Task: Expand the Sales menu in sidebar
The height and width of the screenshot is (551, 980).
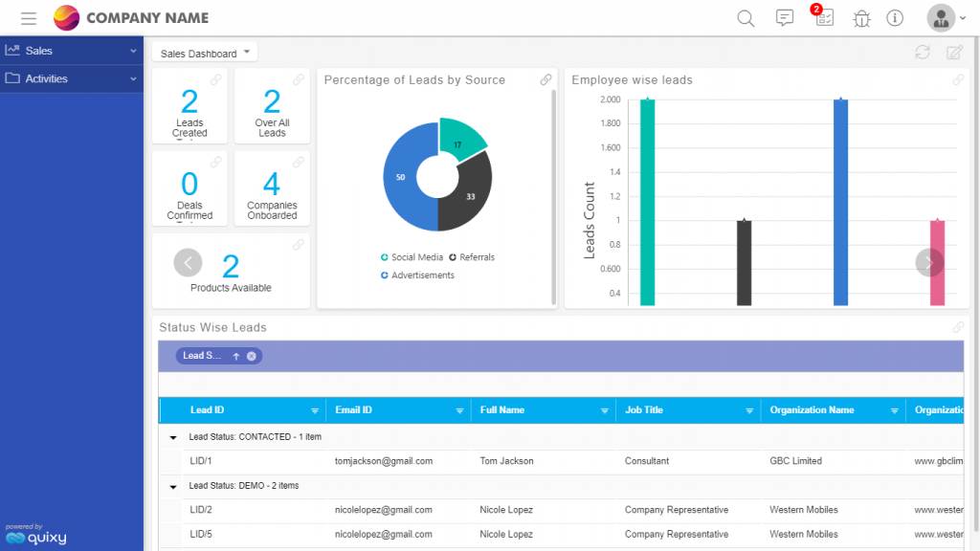Action: coord(71,51)
